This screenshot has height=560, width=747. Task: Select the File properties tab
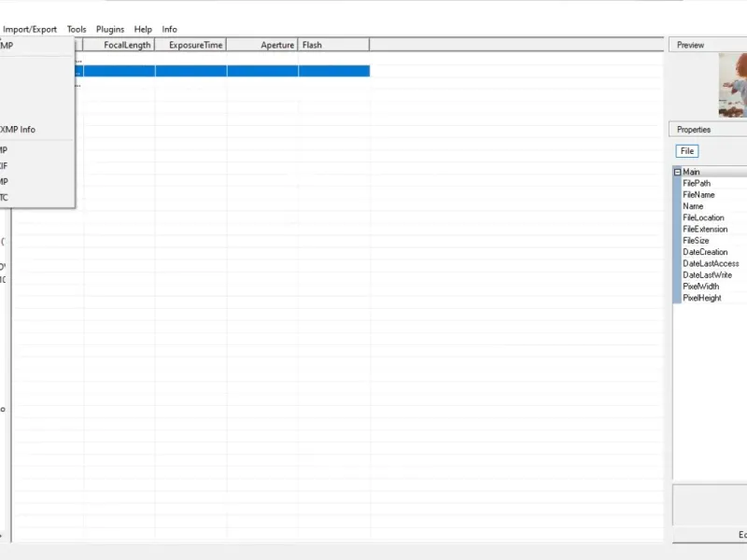[x=687, y=151]
